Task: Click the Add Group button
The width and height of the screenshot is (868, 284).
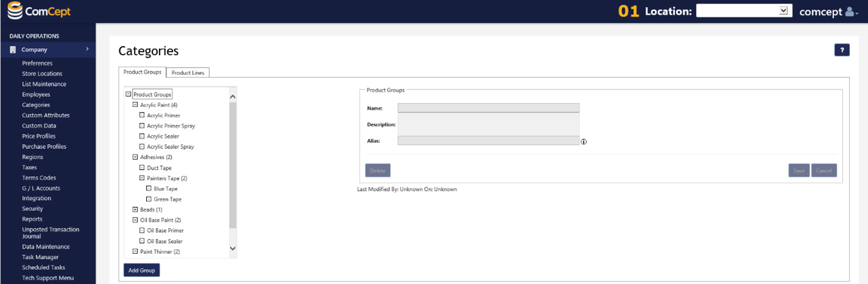Action: [141, 270]
